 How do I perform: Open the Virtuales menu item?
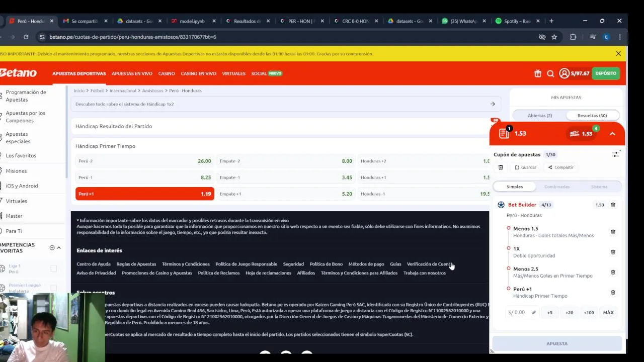click(x=234, y=73)
